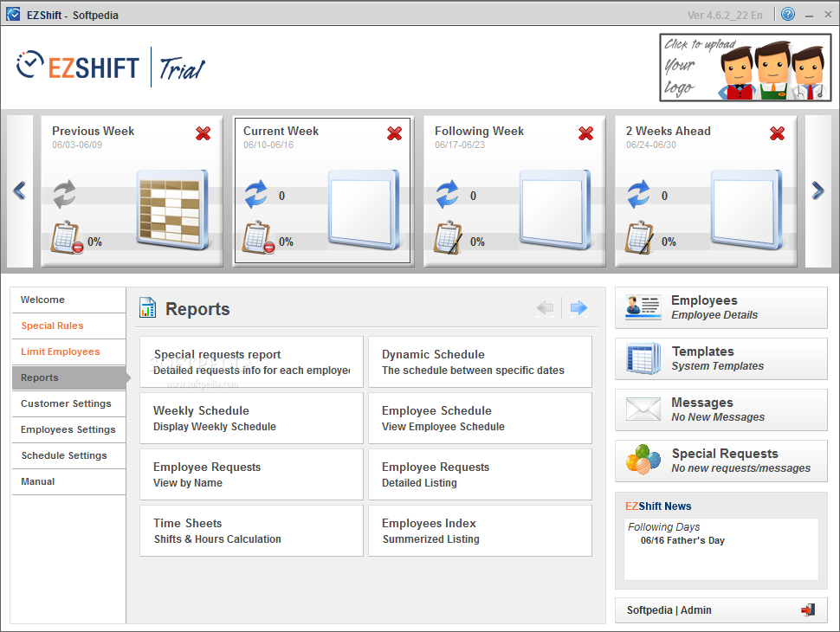This screenshot has width=840, height=632.
Task: Open System Templates text
Action: point(718,366)
